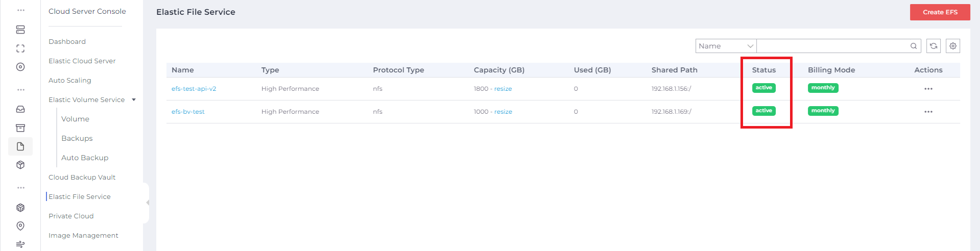Open Cloud Backup Vault
The height and width of the screenshot is (251, 980).
82,177
